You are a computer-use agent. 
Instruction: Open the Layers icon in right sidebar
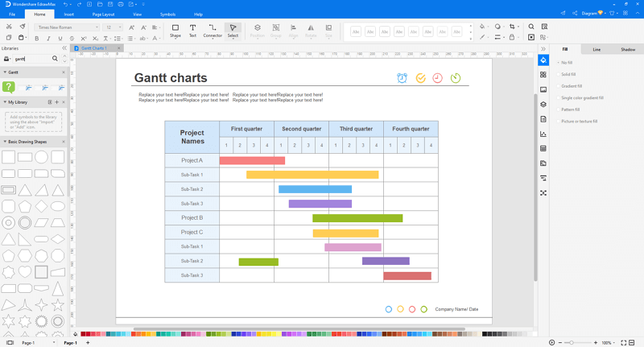pos(543,105)
